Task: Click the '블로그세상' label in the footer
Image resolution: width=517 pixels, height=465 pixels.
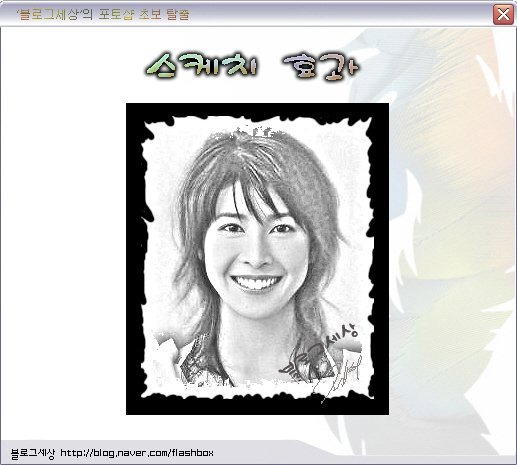Action: tap(33, 453)
